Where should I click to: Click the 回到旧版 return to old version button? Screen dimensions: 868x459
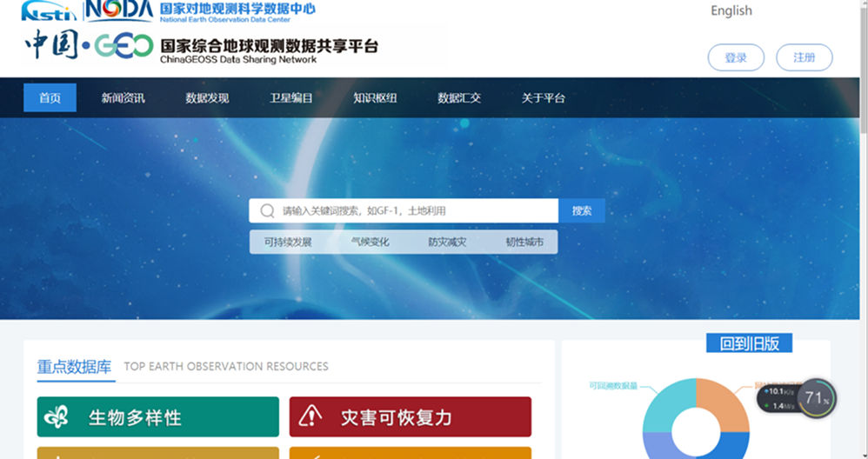pos(749,343)
